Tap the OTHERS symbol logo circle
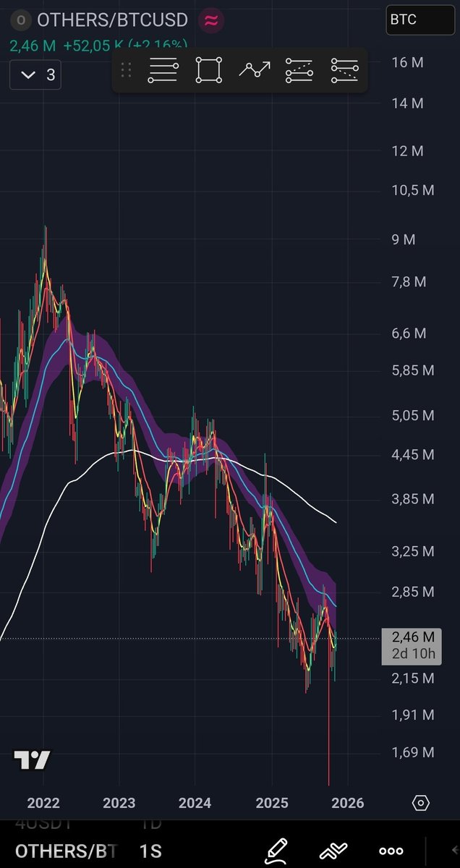The width and height of the screenshot is (460, 868). tap(20, 20)
